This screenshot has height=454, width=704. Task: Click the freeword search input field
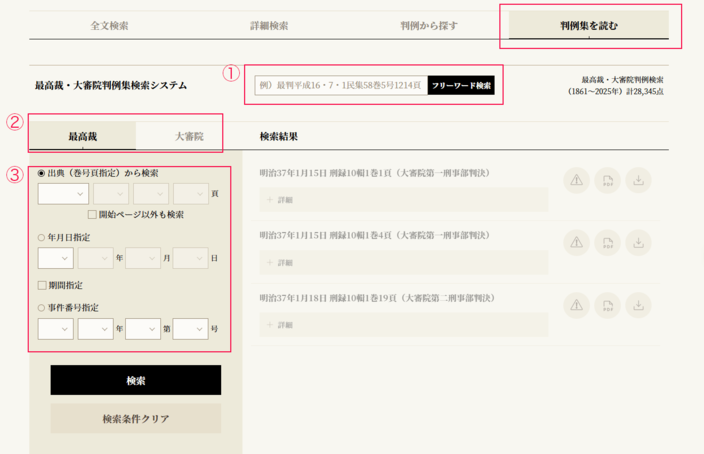[340, 86]
